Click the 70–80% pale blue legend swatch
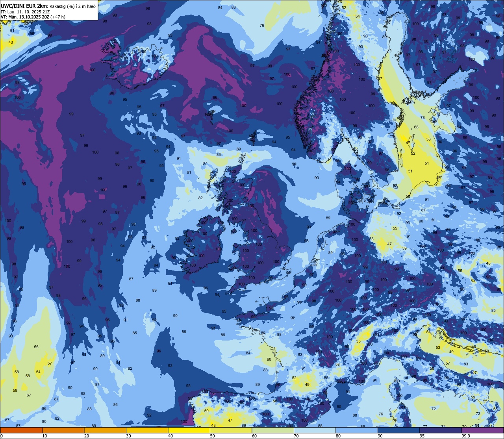Viewport: 504px width, 439px height. click(x=315, y=430)
